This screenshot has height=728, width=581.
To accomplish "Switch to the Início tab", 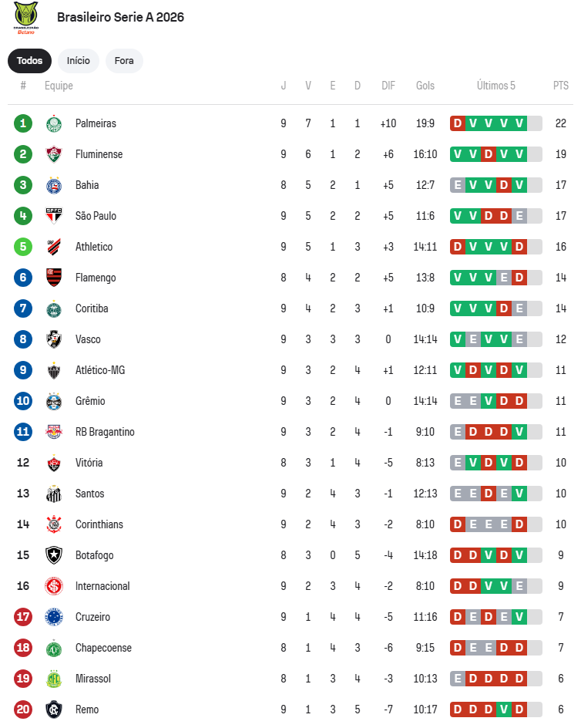I will [x=79, y=61].
